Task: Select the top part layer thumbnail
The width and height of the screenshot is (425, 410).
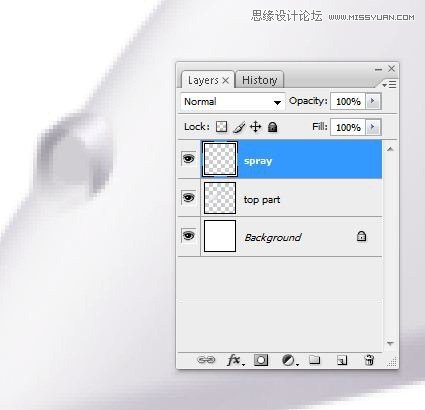Action: pyautogui.click(x=220, y=198)
